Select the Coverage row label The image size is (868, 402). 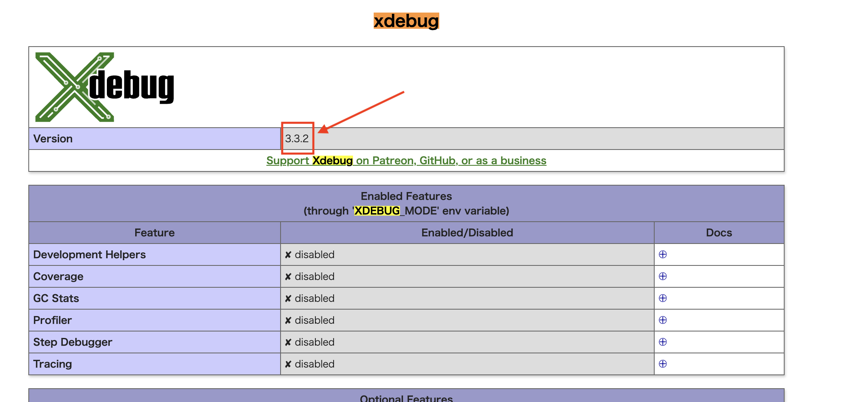pyautogui.click(x=58, y=276)
